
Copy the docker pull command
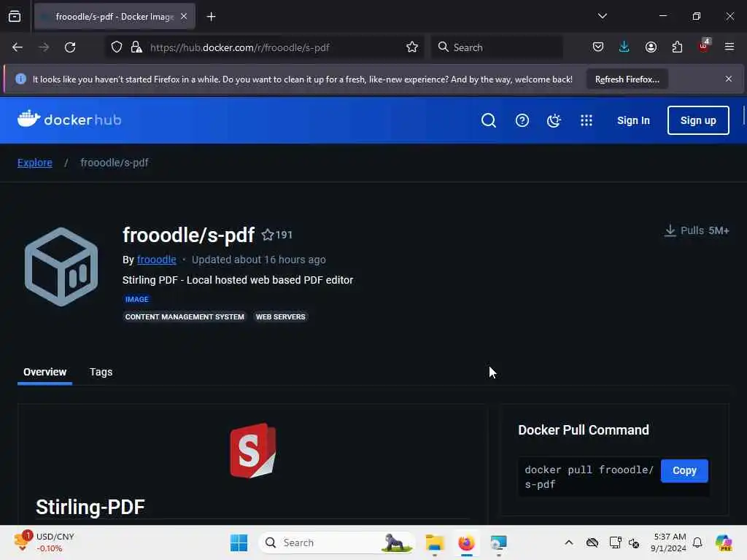point(684,471)
